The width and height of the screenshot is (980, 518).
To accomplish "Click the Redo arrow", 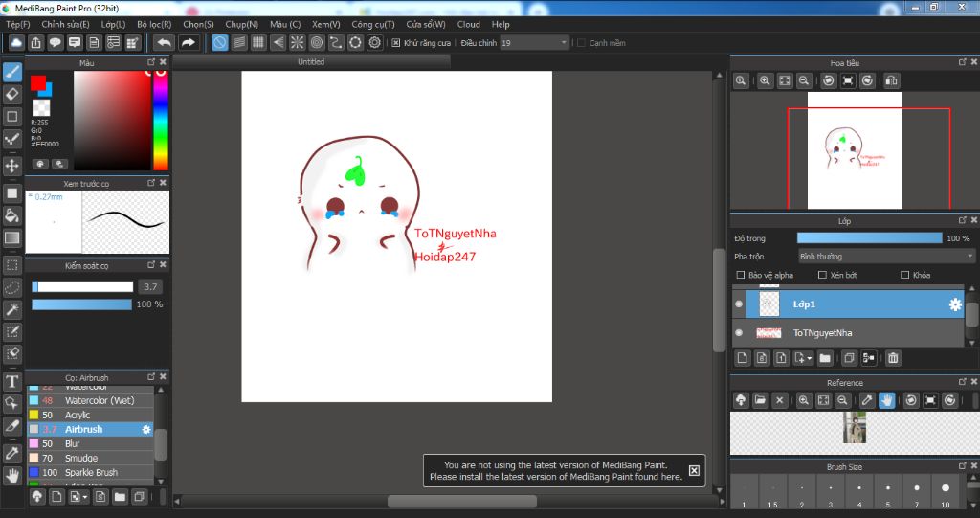I will coord(188,42).
